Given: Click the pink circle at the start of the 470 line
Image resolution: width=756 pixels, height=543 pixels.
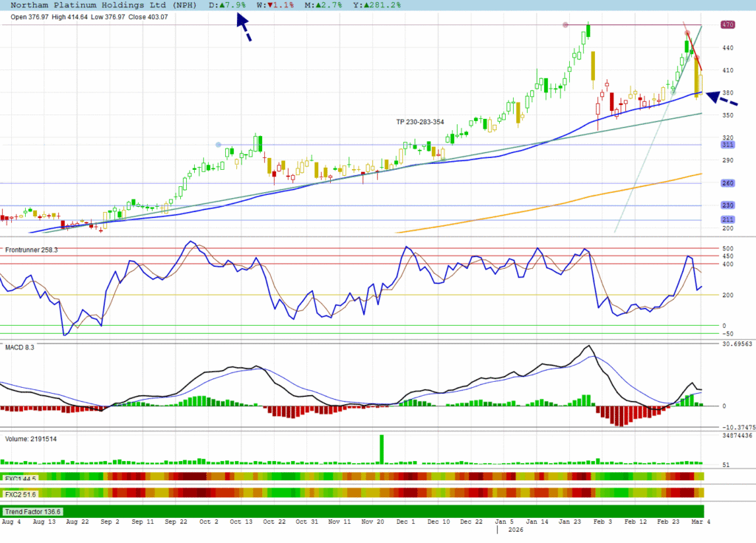Looking at the screenshot, I should pyautogui.click(x=566, y=25).
